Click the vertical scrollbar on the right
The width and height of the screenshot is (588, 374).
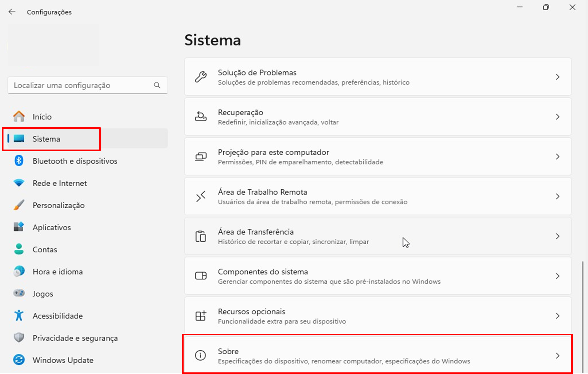[583, 317]
